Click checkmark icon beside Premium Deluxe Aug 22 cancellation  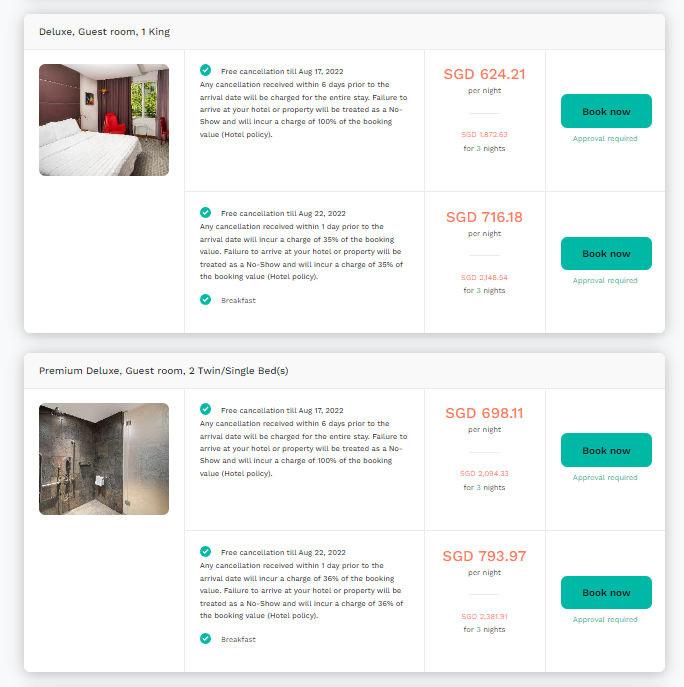pos(205,552)
